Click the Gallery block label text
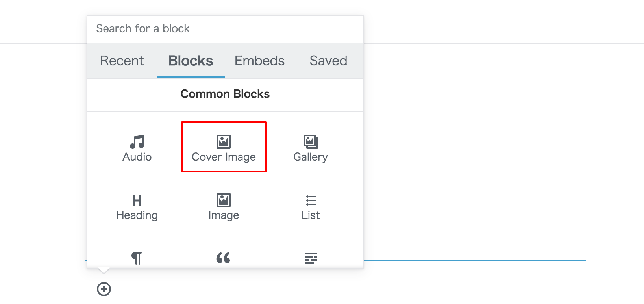The width and height of the screenshot is (644, 304). tap(311, 157)
